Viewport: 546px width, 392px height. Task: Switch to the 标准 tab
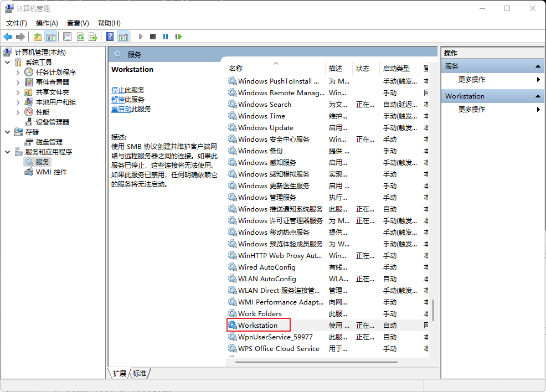click(x=140, y=374)
